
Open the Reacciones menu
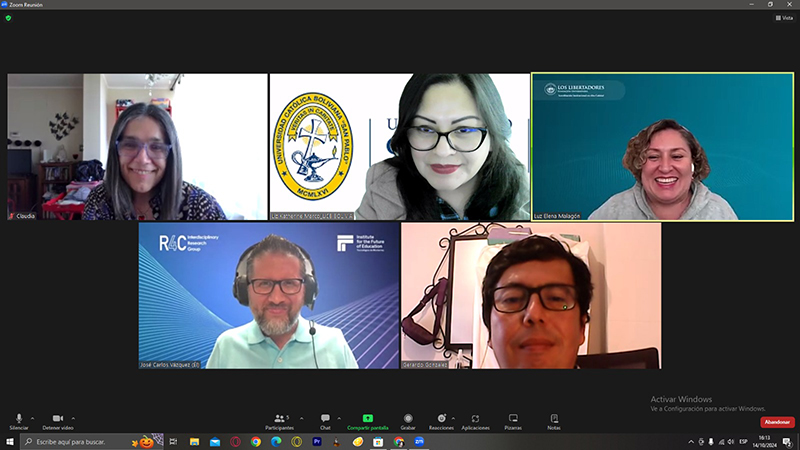point(441,420)
